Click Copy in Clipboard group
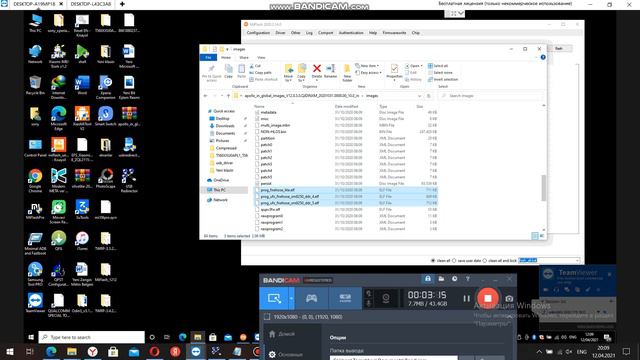640x360 pixels. click(229, 71)
